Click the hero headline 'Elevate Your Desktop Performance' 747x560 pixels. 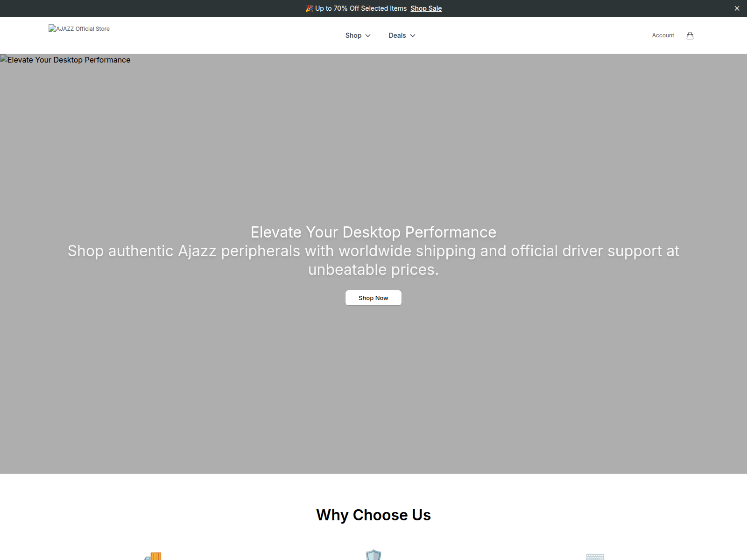pos(373,232)
